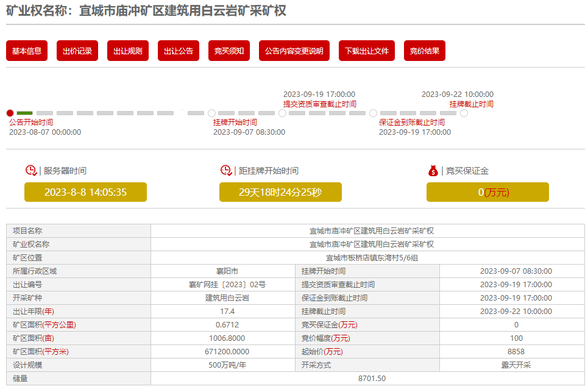
Task: Open the 基本信息 tab
Action: [27, 51]
